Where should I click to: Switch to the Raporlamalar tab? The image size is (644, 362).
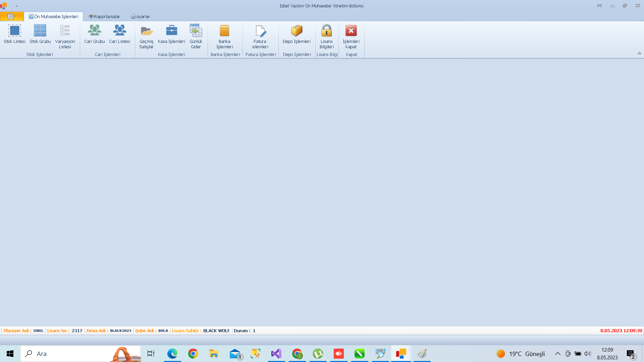(104, 16)
